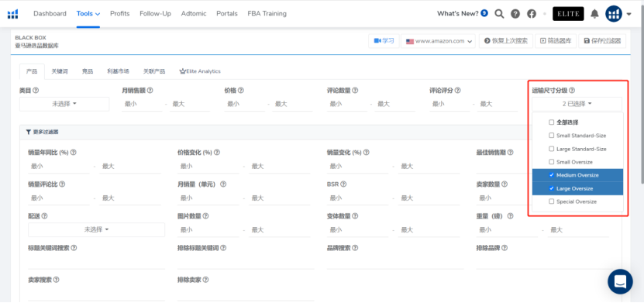The width and height of the screenshot is (644, 303).
Task: Switch to the 竞品 tab
Action: click(88, 71)
